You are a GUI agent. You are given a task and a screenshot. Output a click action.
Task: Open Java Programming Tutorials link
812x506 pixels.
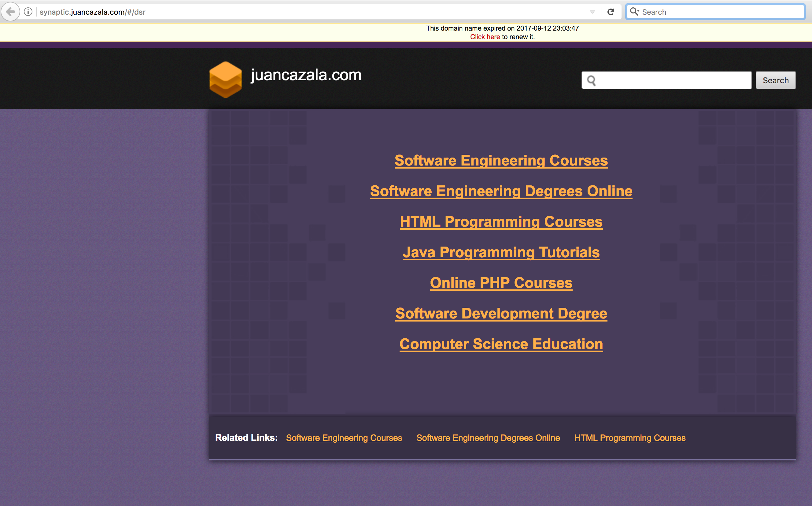[x=501, y=252]
